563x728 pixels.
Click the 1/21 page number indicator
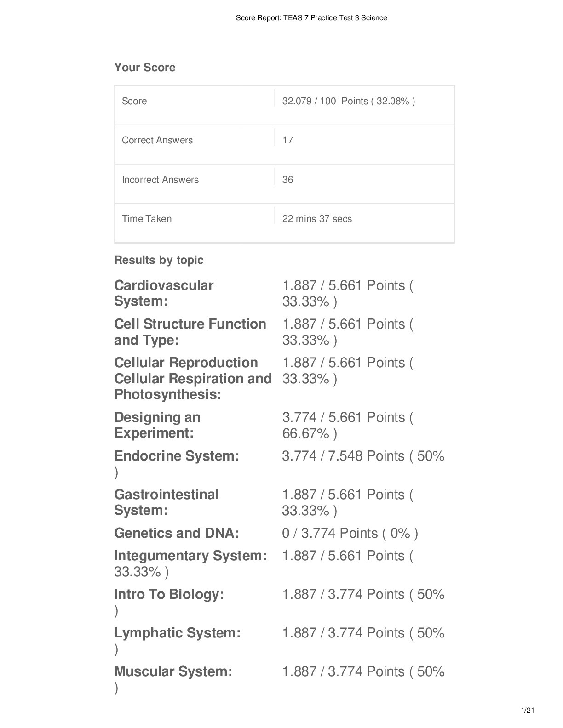click(x=527, y=711)
